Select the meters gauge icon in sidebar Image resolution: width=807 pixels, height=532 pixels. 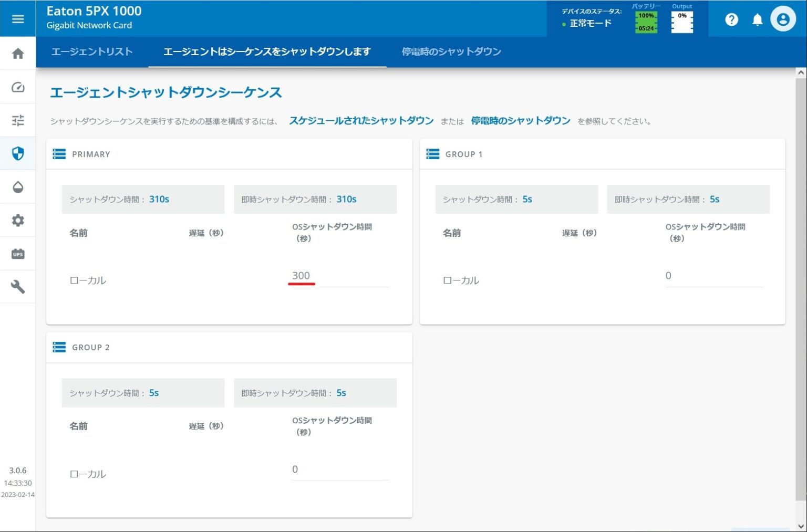click(x=18, y=87)
